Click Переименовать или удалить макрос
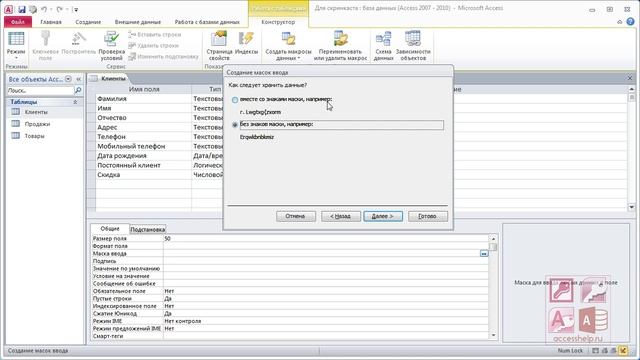This screenshot has height=360, width=640. pos(340,45)
